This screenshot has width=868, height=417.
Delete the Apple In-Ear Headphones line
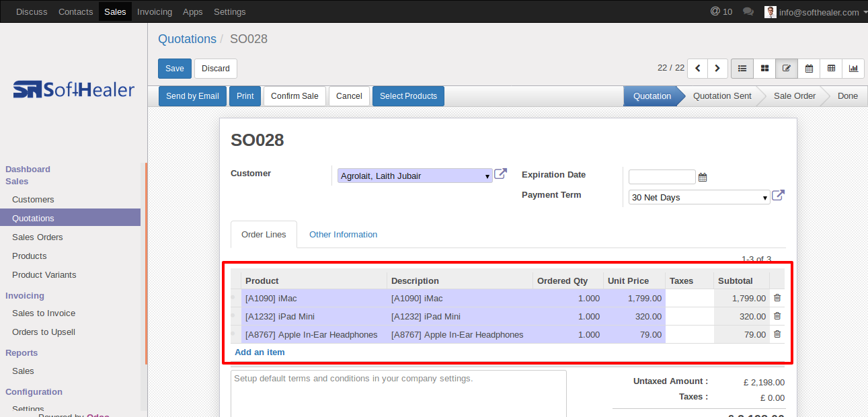point(777,334)
